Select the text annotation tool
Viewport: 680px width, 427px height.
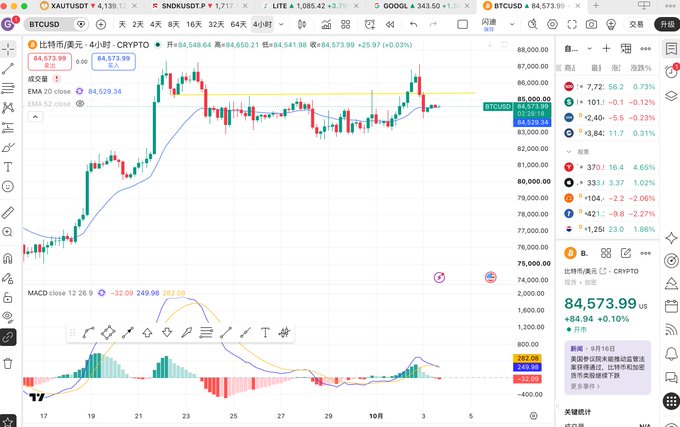coord(8,167)
